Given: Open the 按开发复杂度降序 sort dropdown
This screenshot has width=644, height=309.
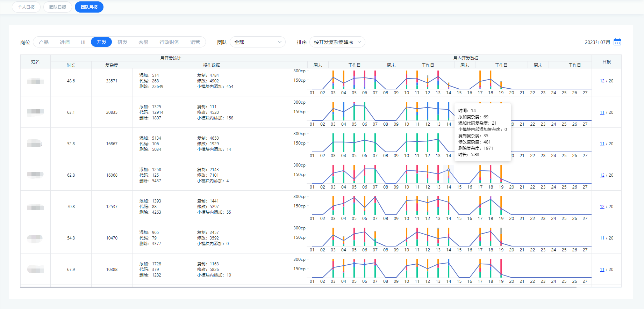Looking at the screenshot, I should coord(337,42).
